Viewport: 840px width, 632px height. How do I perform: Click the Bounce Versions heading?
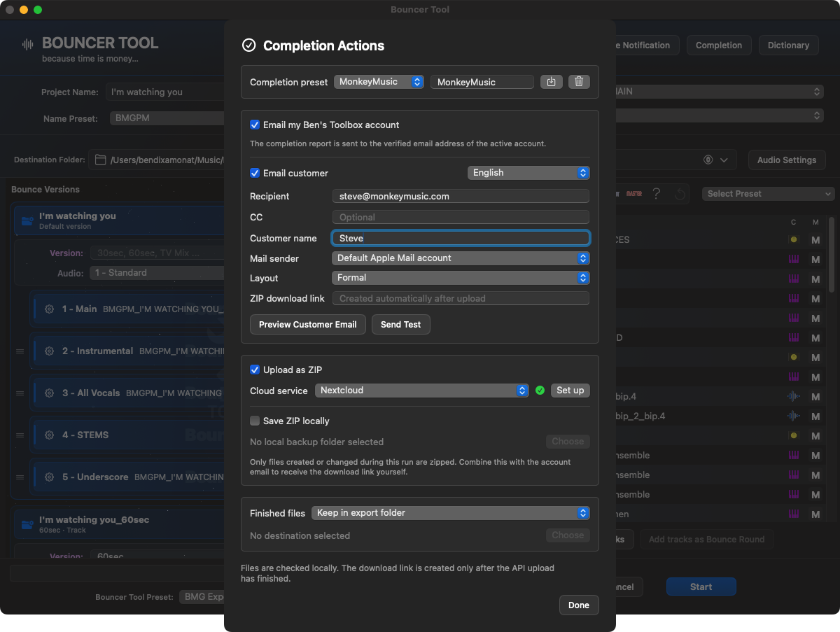click(45, 190)
